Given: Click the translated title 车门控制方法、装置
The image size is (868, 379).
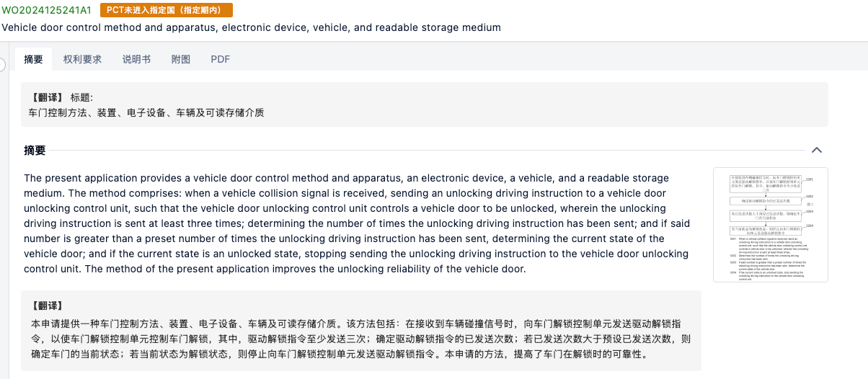Looking at the screenshot, I should [146, 113].
